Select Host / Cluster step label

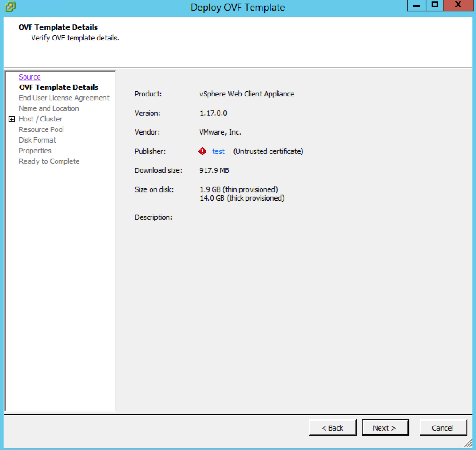click(40, 119)
